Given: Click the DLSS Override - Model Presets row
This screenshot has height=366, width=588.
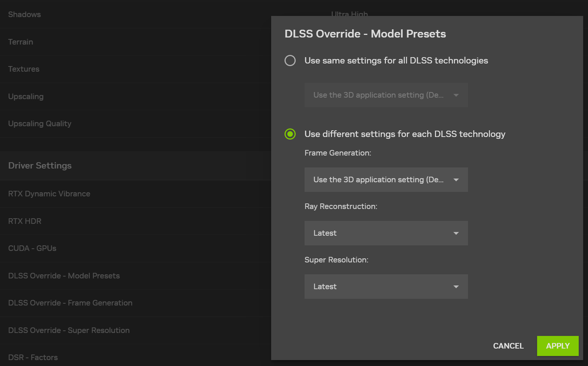Looking at the screenshot, I should coord(64,276).
